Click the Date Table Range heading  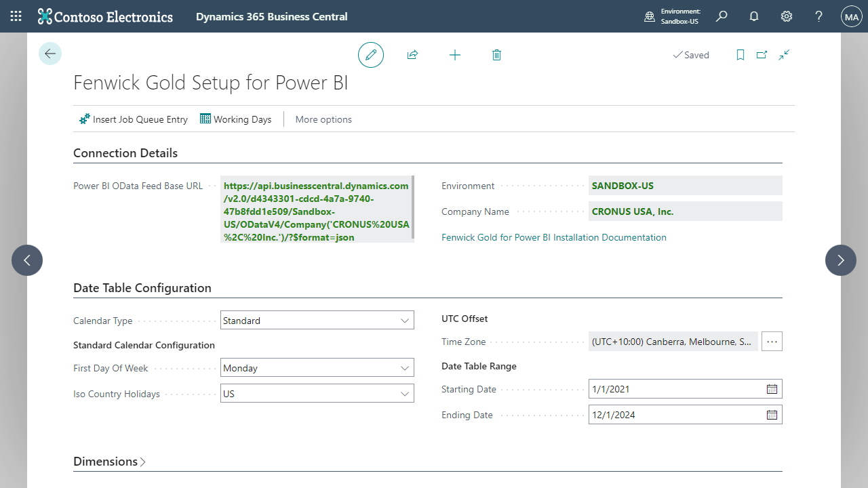click(x=479, y=366)
